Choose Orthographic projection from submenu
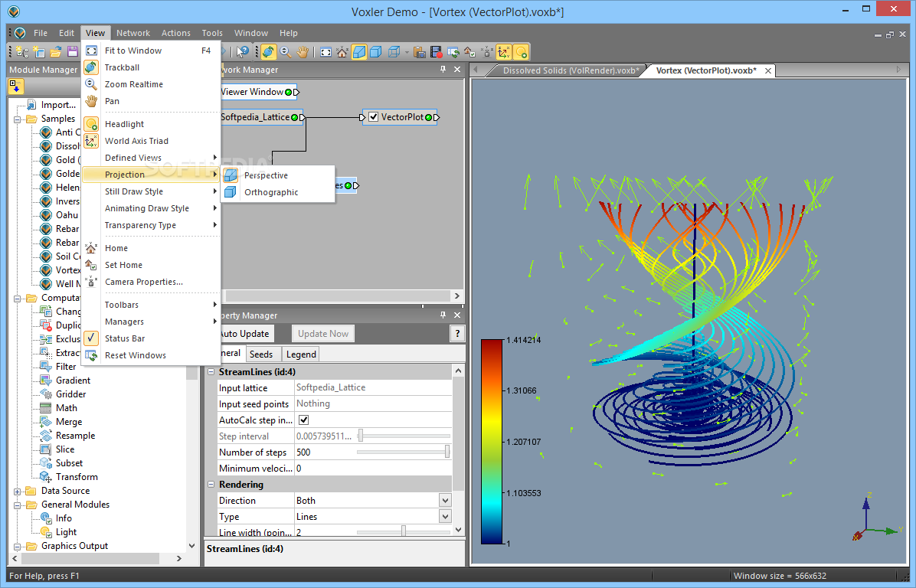 pos(277,192)
